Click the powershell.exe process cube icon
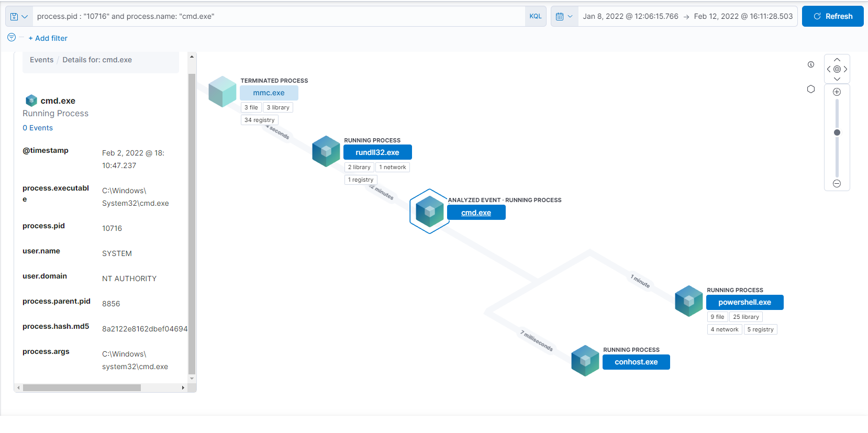 point(688,301)
